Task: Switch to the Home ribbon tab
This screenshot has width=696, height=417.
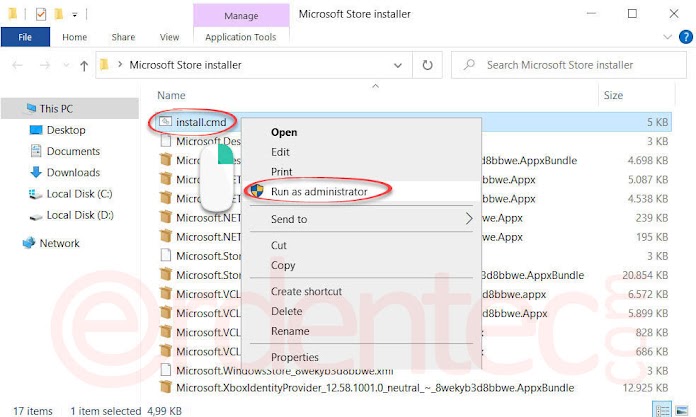Action: coord(75,37)
